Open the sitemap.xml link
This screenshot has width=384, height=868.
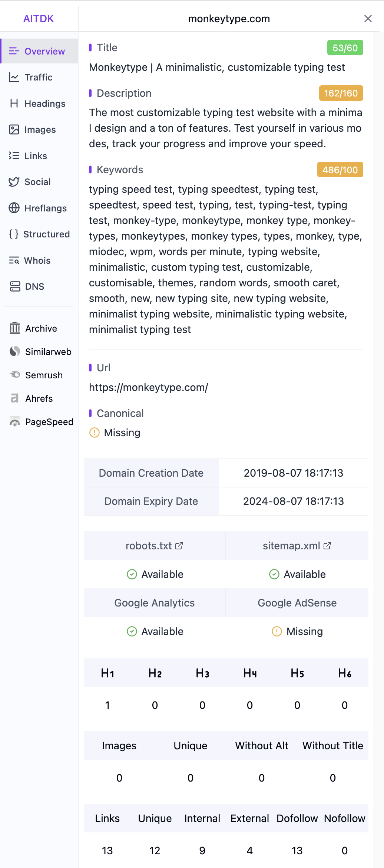(297, 546)
